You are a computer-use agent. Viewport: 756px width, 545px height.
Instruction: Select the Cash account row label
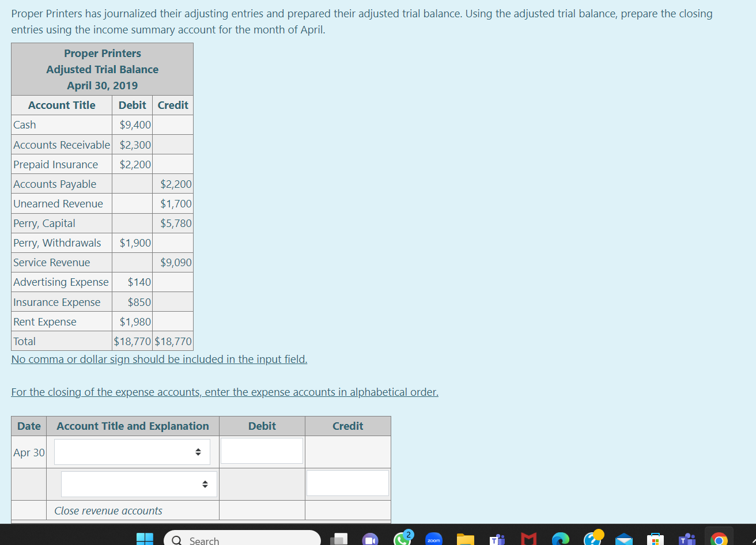point(25,125)
